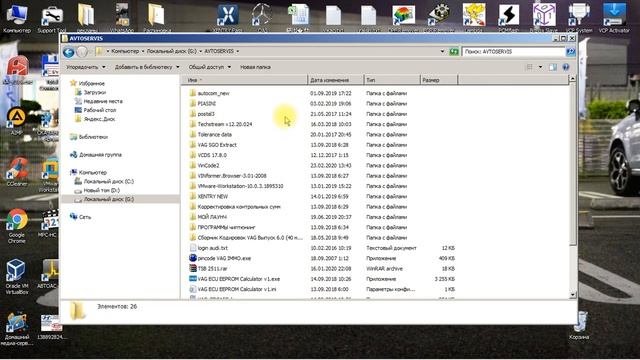The image size is (640, 360).
Task: Open the Домашний медиа-сервер desktop shortcut
Action: (16, 329)
